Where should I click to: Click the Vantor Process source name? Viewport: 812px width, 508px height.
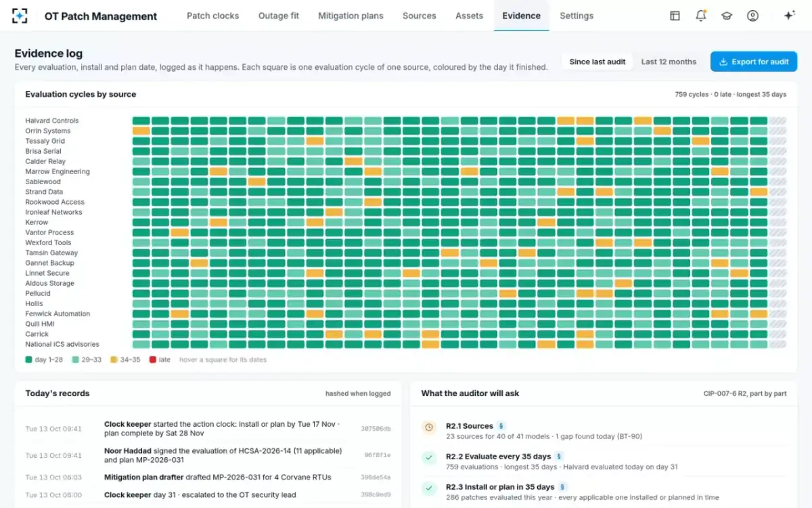click(x=49, y=232)
